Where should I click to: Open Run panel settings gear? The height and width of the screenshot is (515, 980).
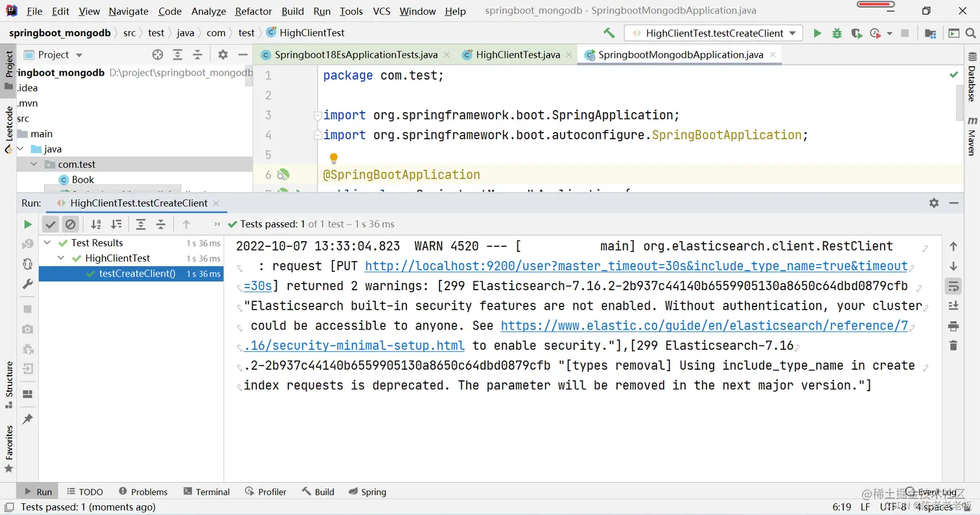coord(934,203)
